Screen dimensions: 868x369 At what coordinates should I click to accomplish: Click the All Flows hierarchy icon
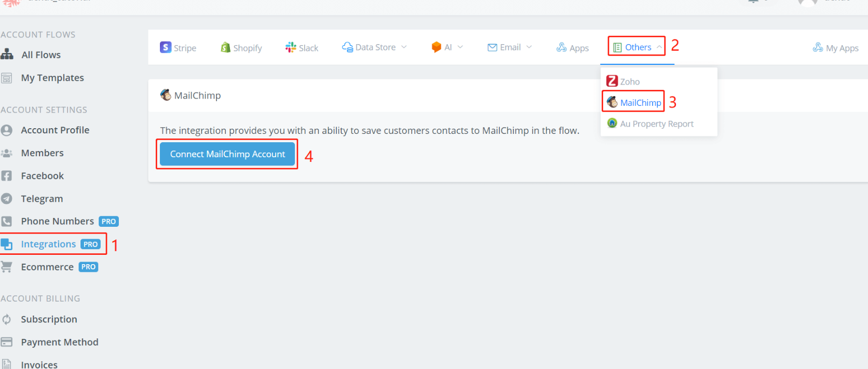coord(7,54)
